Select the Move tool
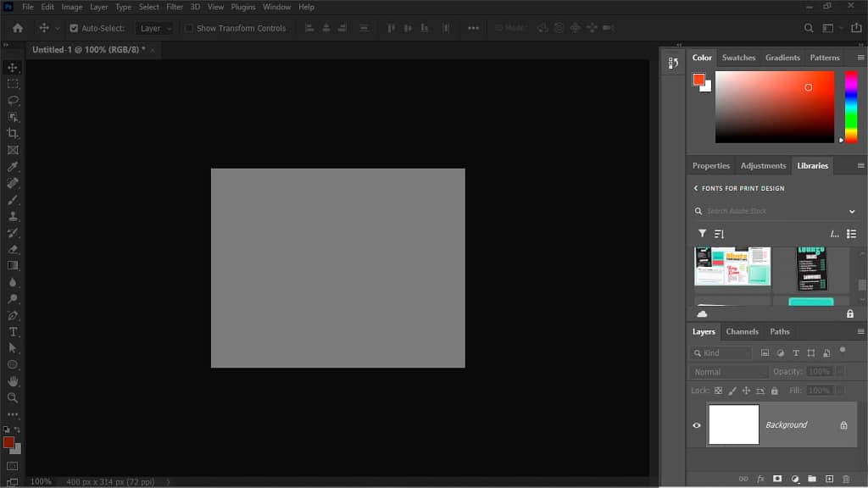Screen dimensions: 868x488 click(12, 68)
